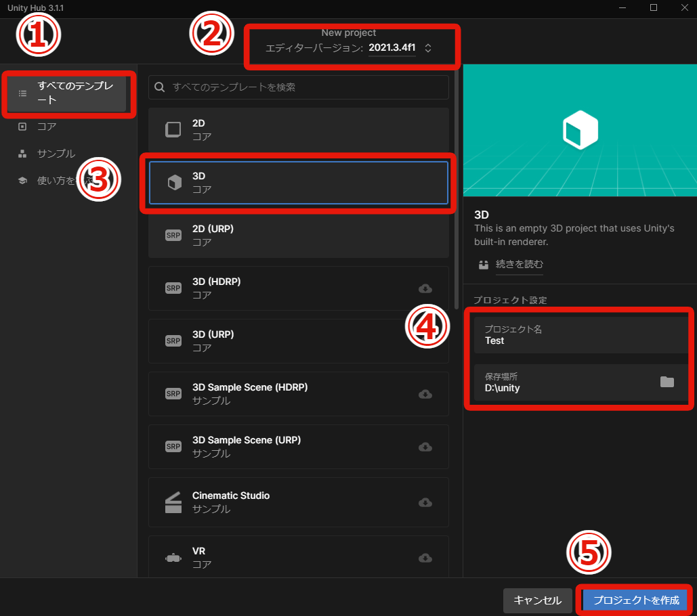Image resolution: width=697 pixels, height=616 pixels.
Task: Choose the Cinematic Studio template
Action: coord(299,502)
